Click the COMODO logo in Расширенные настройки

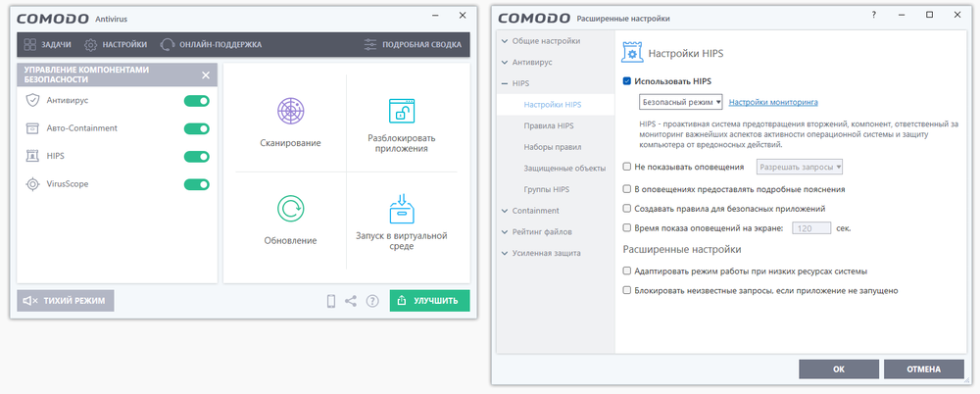(534, 18)
